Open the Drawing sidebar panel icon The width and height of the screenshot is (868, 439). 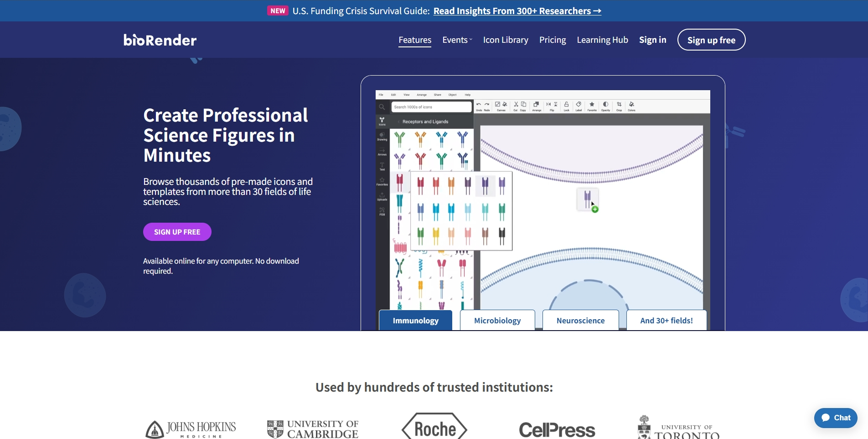(382, 136)
